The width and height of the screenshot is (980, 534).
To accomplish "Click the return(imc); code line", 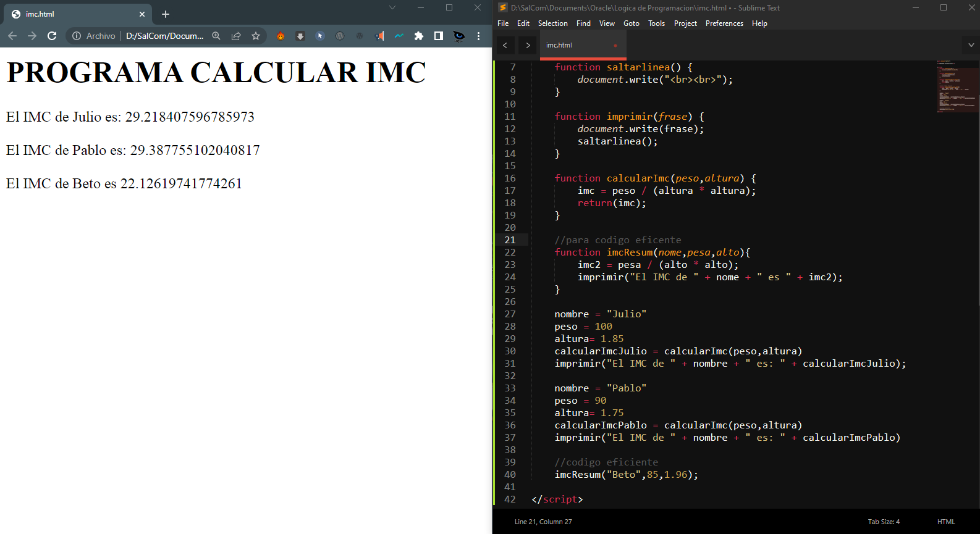I will pyautogui.click(x=612, y=202).
